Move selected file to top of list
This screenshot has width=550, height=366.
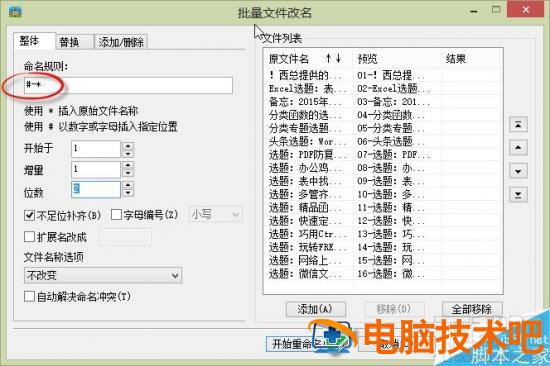click(518, 124)
